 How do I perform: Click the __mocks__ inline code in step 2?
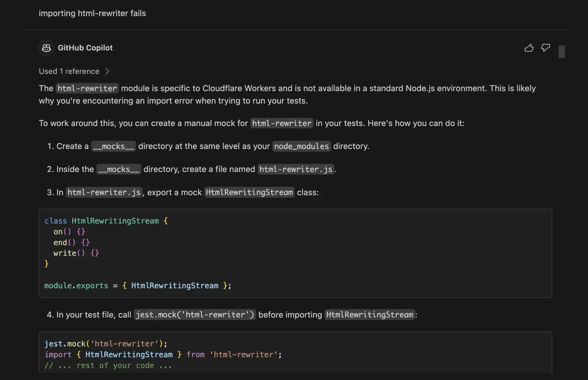[119, 169]
